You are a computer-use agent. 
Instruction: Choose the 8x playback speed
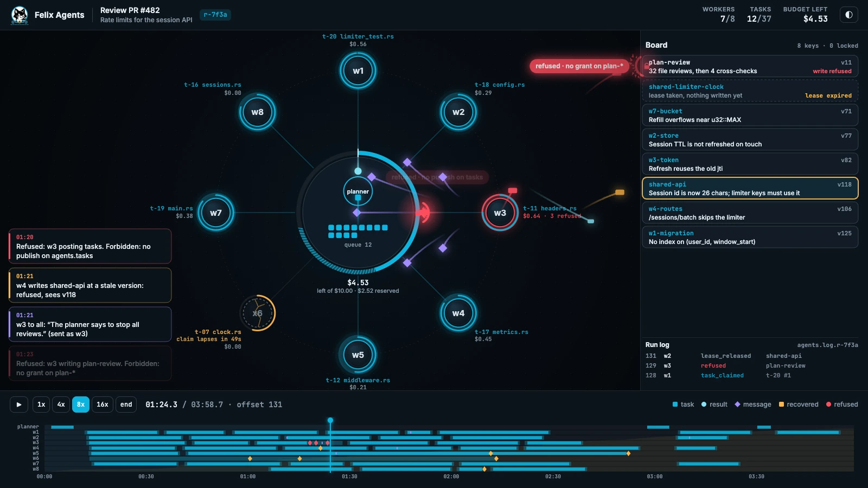[x=81, y=404]
